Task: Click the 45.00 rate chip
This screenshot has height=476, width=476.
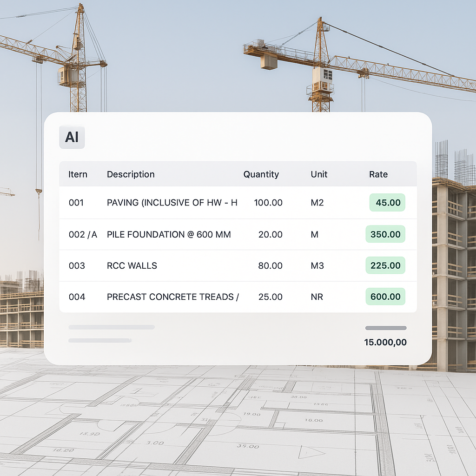Action: pos(387,203)
